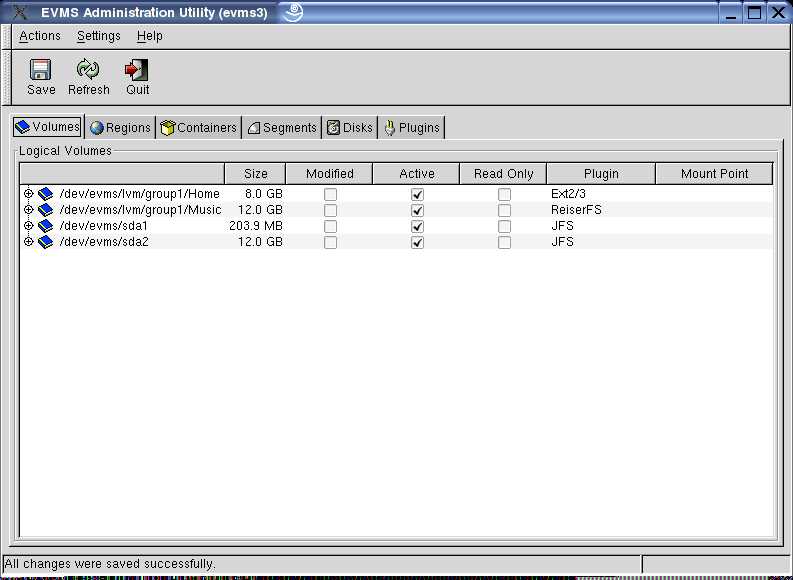The width and height of the screenshot is (793, 580).
Task: Click the Mount Point column header
Action: (x=714, y=174)
